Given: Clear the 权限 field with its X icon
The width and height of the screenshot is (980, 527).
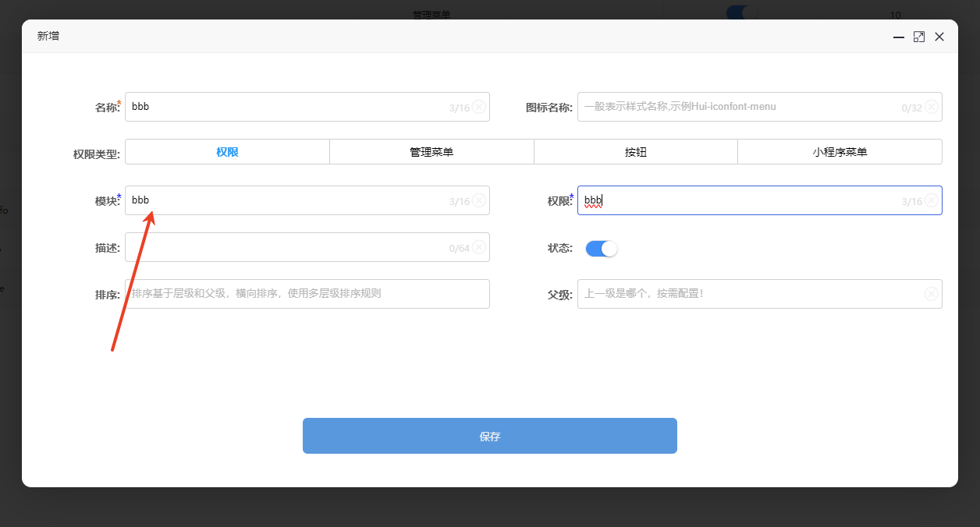Looking at the screenshot, I should tap(932, 200).
